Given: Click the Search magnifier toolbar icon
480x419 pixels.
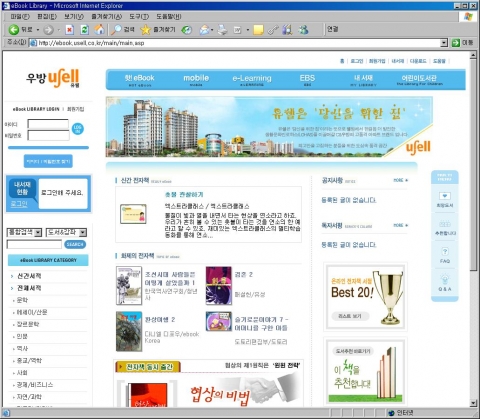Looking at the screenshot, I should (116, 30).
